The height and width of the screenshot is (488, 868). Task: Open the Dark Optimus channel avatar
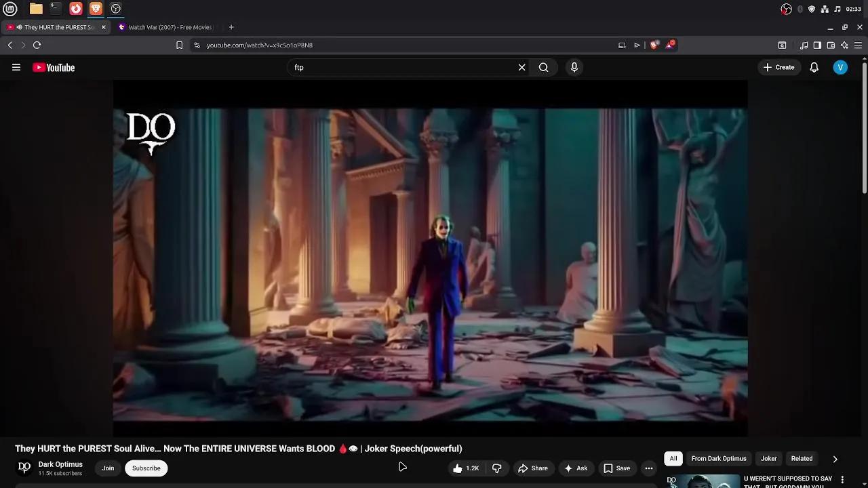(x=24, y=468)
